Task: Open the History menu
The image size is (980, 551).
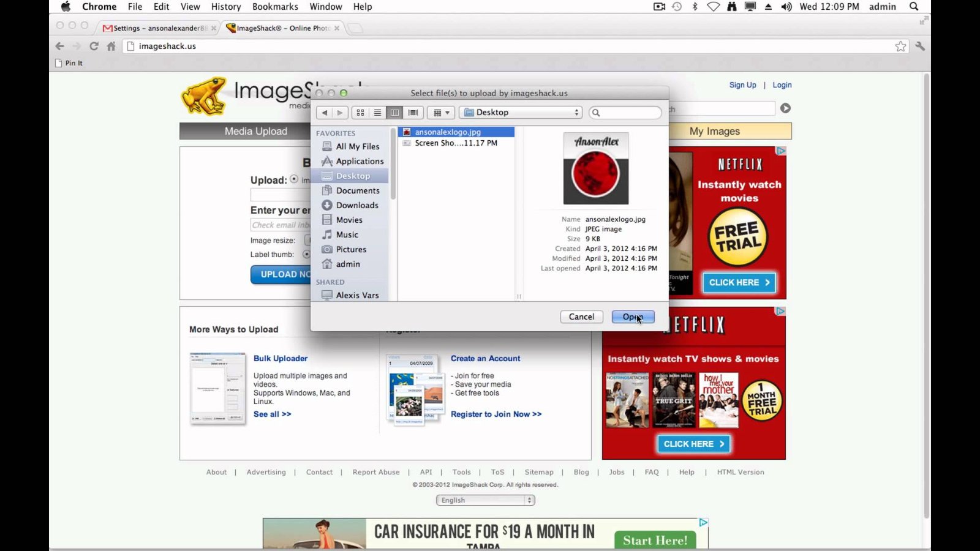Action: (226, 7)
